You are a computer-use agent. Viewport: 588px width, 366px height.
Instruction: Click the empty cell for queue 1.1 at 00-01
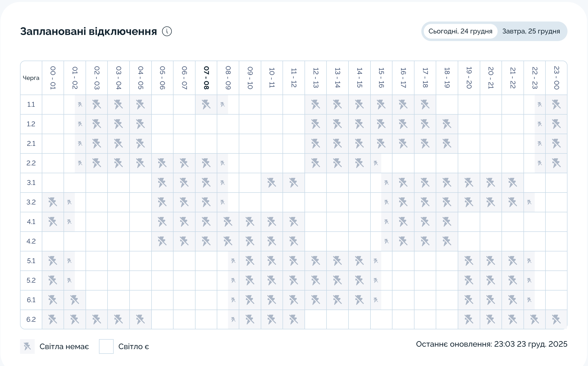click(53, 105)
